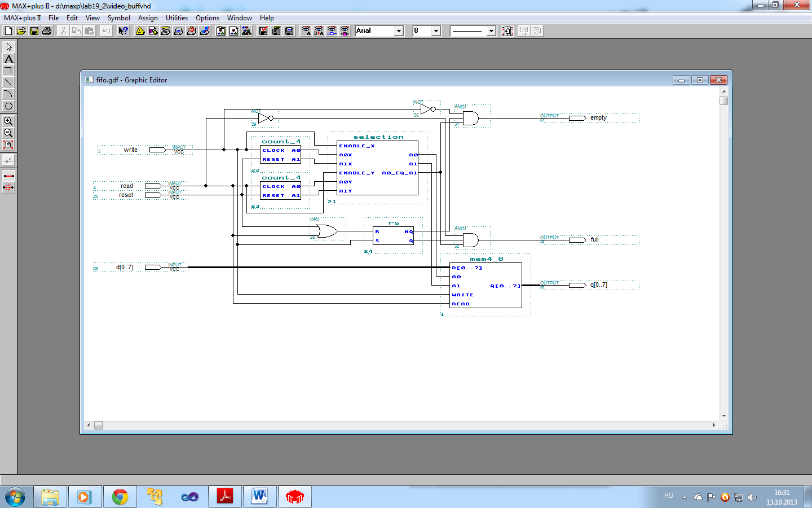
Task: Select the selection symbol block
Action: [x=377, y=168]
